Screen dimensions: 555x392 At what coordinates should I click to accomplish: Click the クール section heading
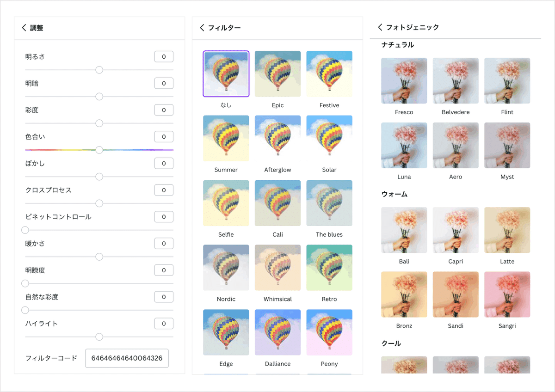[x=391, y=343]
